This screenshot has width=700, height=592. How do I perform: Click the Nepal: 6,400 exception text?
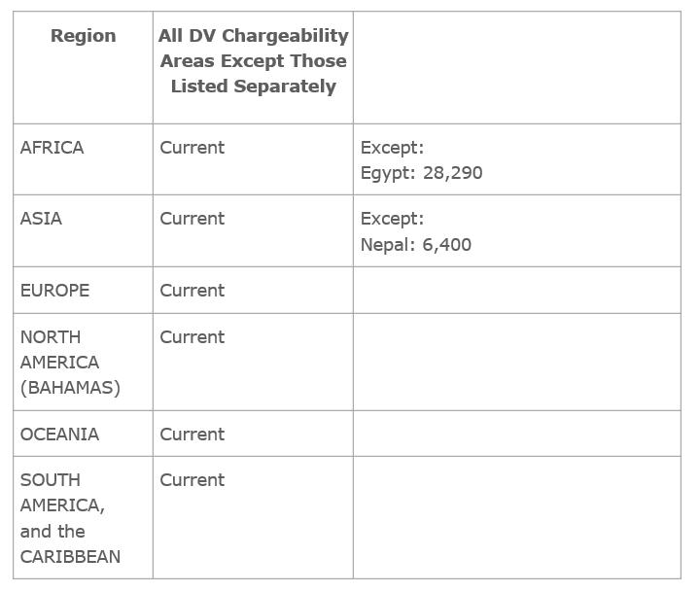pyautogui.click(x=416, y=245)
